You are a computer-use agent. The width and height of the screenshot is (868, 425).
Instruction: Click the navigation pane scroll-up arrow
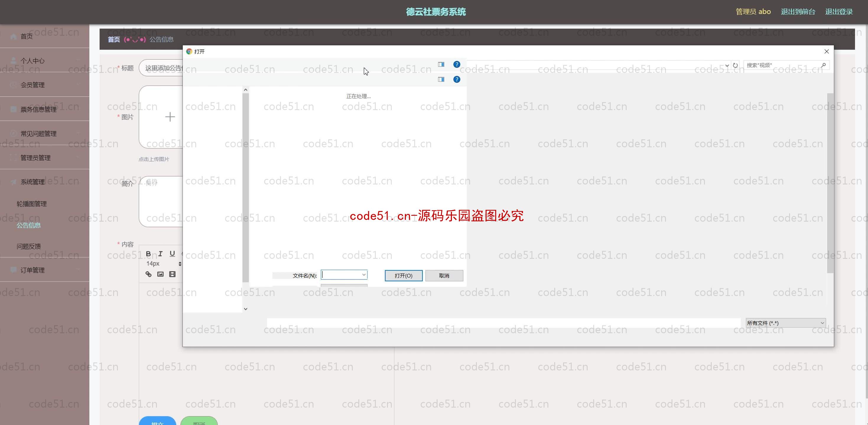coord(246,90)
